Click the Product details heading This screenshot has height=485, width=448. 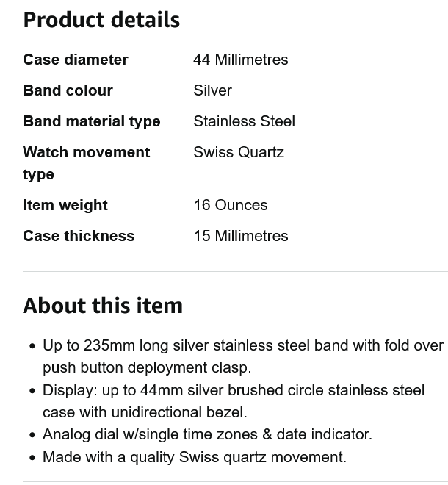click(x=101, y=20)
